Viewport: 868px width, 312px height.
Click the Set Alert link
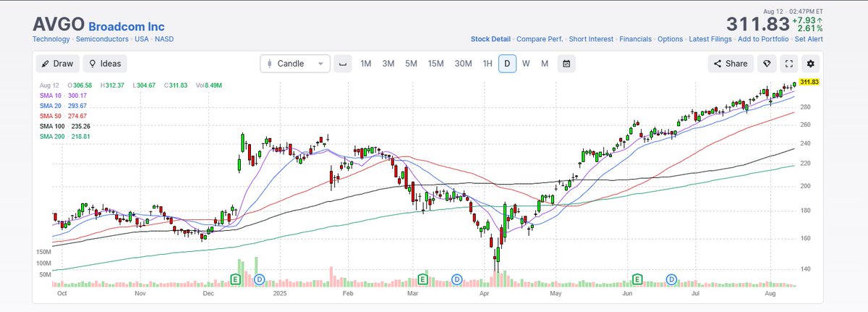[x=809, y=39]
